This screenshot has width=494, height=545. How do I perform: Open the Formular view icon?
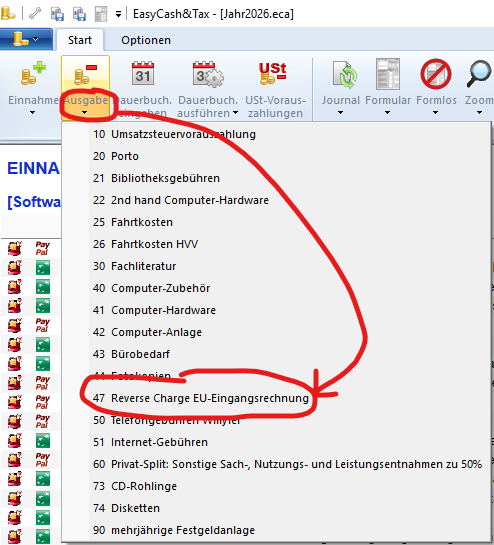tap(388, 74)
